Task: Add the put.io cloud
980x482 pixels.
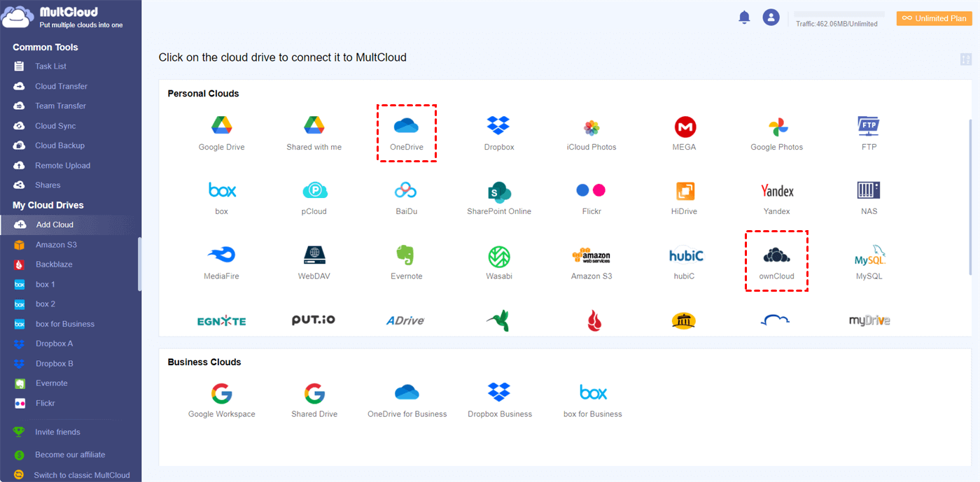Action: (314, 320)
